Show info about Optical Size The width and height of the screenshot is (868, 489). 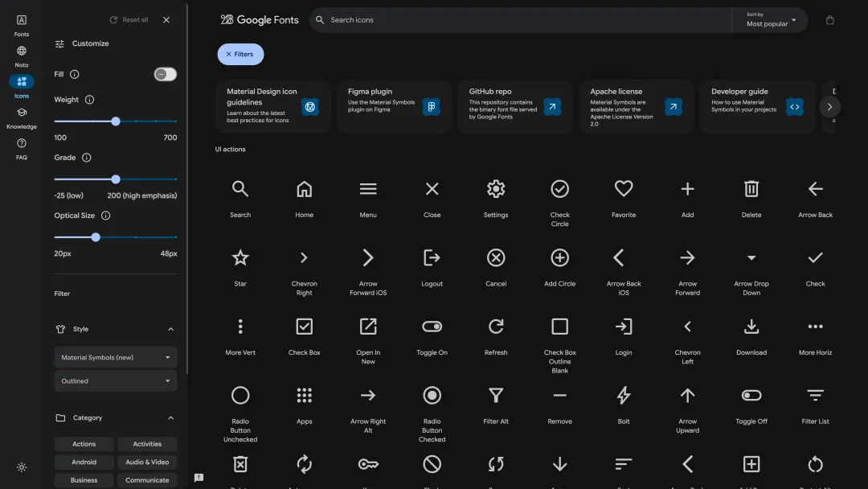pos(105,216)
